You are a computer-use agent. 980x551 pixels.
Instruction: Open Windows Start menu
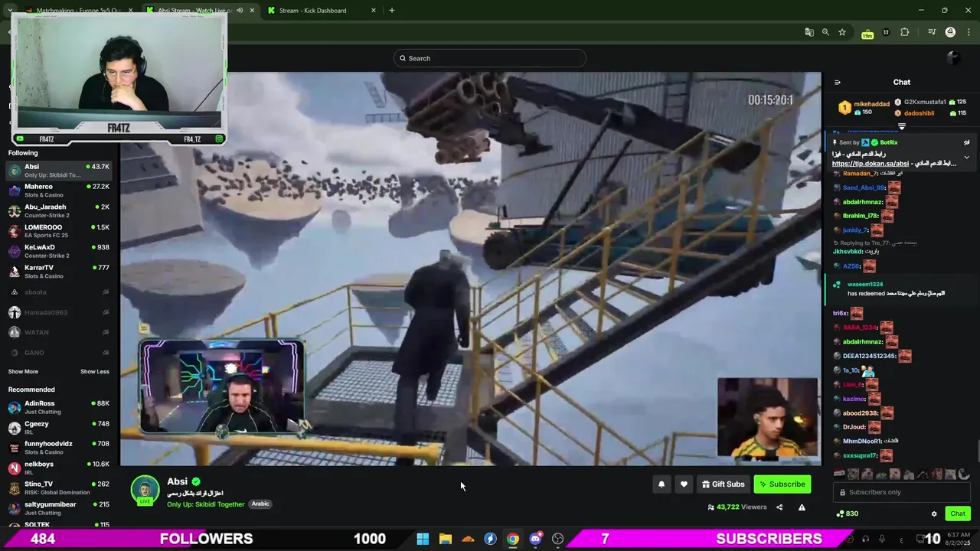pos(423,539)
